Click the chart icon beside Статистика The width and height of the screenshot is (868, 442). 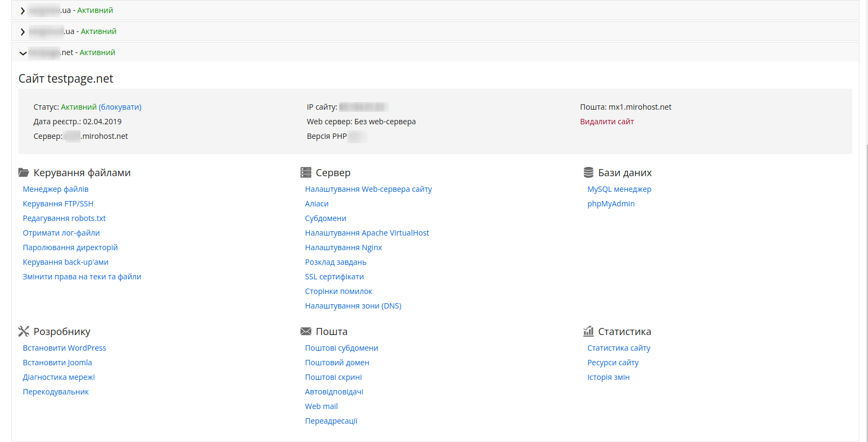coord(589,331)
